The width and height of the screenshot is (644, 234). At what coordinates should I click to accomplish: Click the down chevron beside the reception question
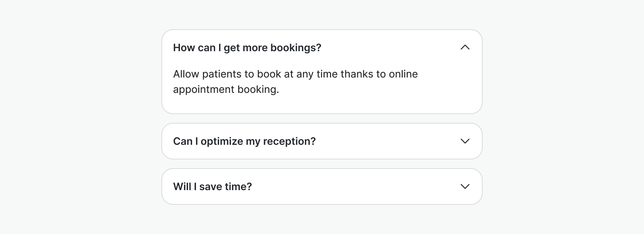click(x=465, y=141)
